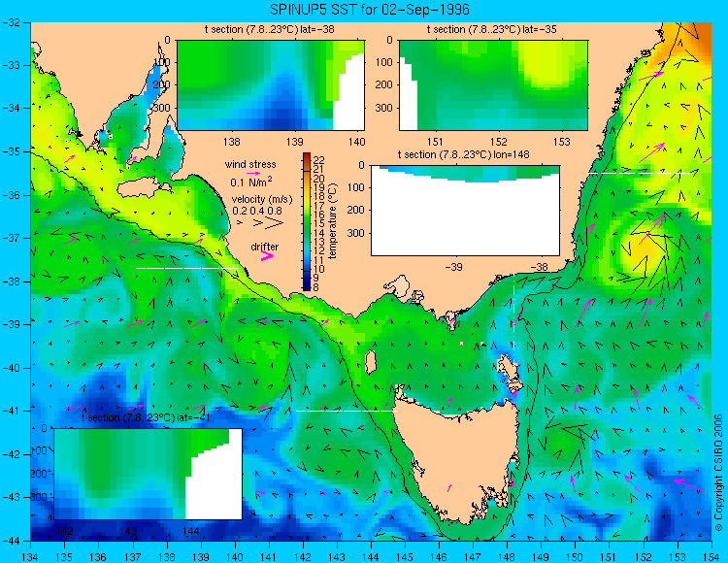The image size is (728, 563).
Task: Open the lat=-35 temperature section inset
Action: (493, 85)
